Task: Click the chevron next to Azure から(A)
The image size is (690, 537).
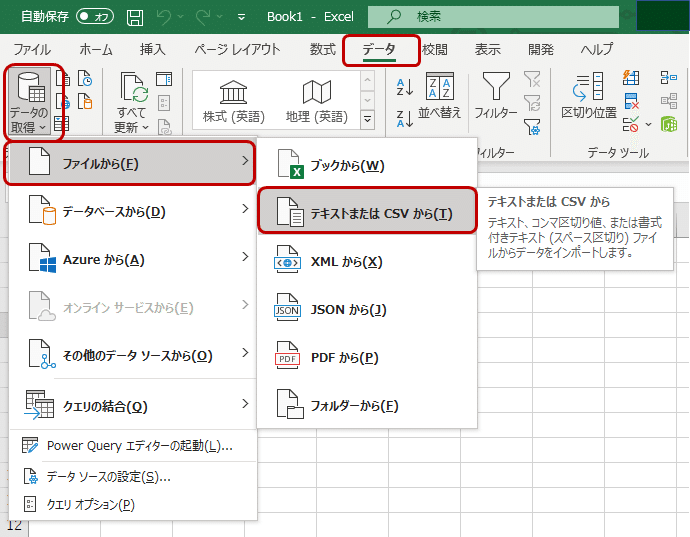Action: pyautogui.click(x=245, y=257)
